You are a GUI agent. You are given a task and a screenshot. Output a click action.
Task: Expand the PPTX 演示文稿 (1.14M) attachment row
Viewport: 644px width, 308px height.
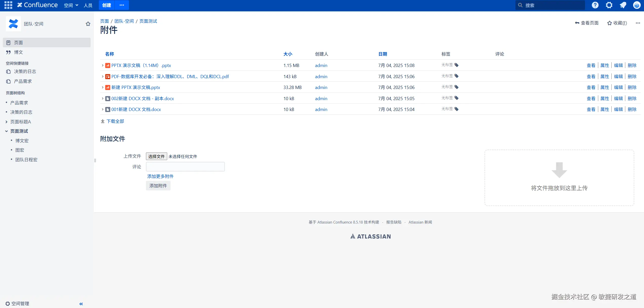click(x=102, y=65)
